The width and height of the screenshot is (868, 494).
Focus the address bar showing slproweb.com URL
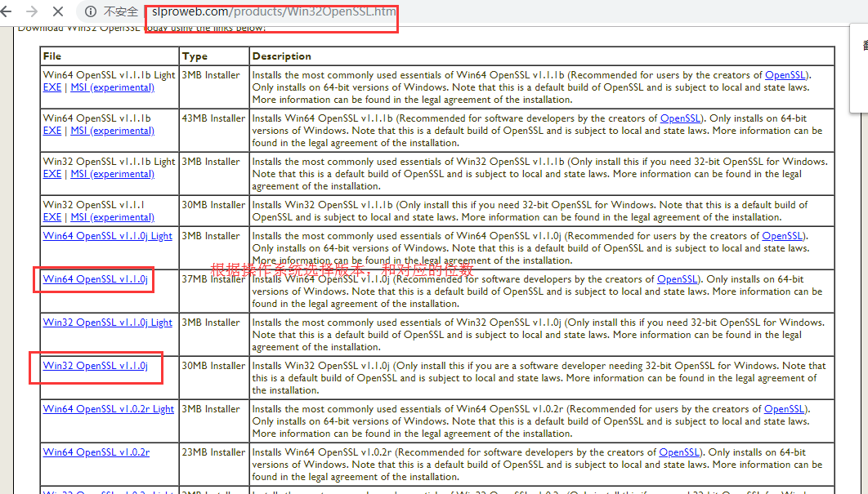[274, 11]
